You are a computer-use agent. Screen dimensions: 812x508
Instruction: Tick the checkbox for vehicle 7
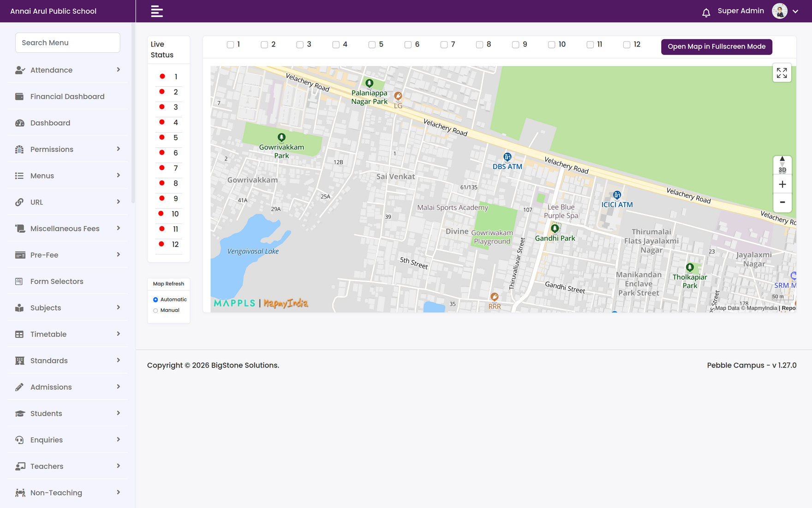point(444,45)
